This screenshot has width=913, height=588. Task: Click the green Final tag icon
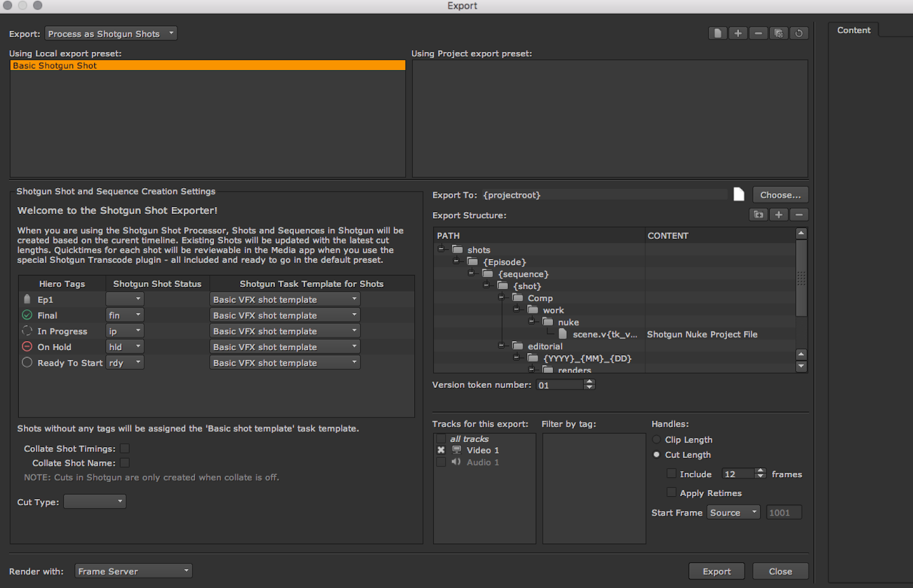coord(27,315)
